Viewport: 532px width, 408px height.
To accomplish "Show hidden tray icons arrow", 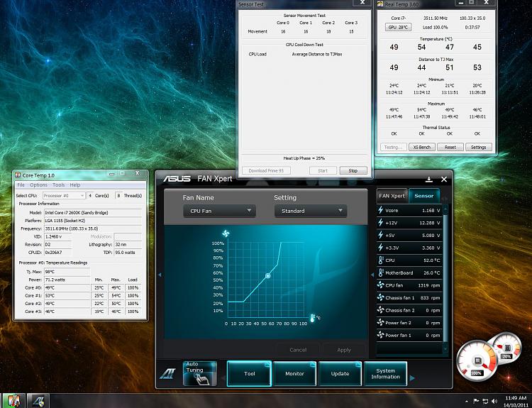I will 467,402.
